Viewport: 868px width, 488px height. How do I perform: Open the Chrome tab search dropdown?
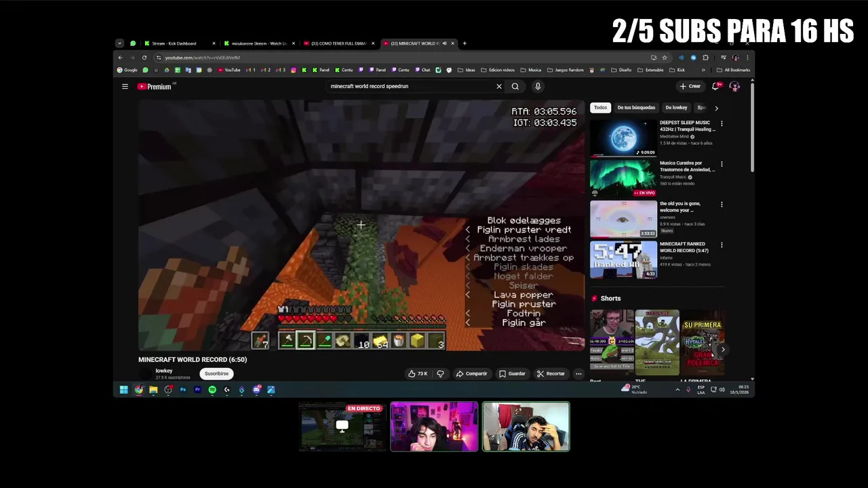(x=119, y=43)
